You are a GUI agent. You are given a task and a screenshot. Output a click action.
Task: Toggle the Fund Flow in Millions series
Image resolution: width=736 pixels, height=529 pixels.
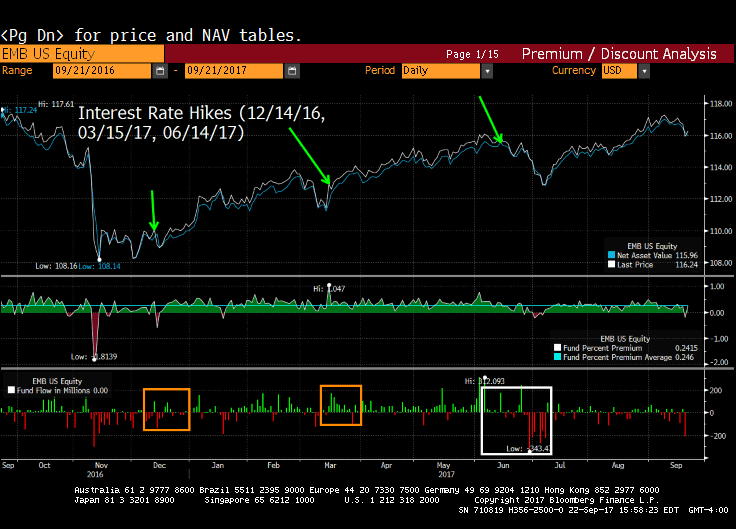point(10,390)
